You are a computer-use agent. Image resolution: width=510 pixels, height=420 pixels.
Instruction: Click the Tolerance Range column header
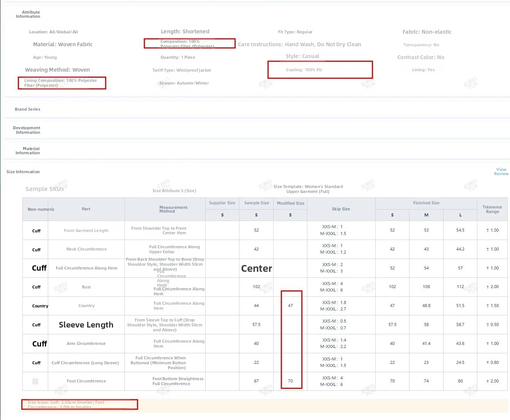pos(492,209)
